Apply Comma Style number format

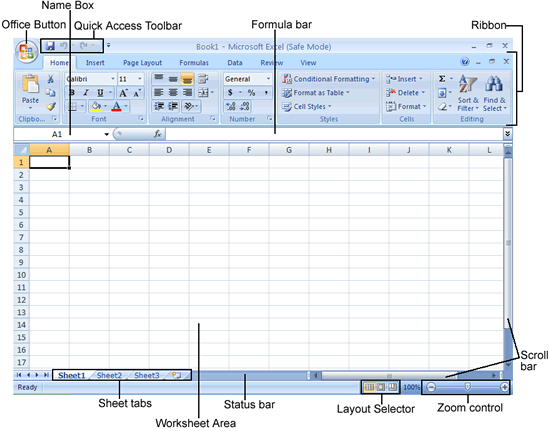point(266,93)
